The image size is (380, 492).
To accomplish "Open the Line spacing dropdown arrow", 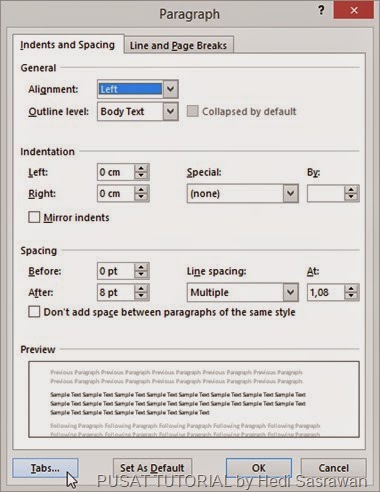I will (x=290, y=292).
